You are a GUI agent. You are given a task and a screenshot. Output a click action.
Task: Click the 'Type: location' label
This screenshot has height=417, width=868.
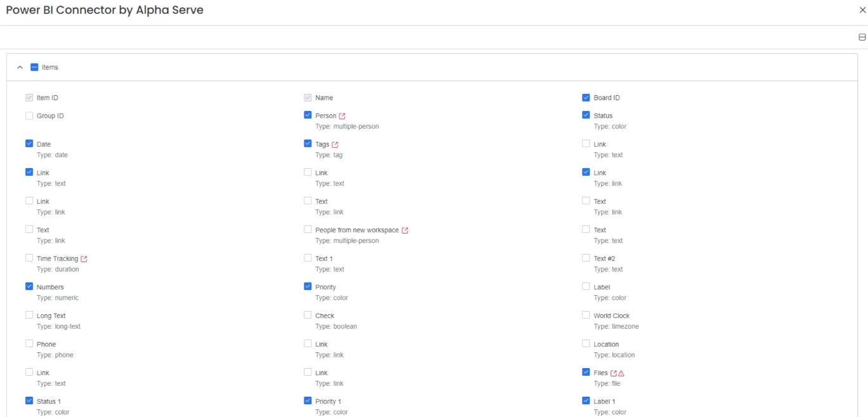point(614,355)
